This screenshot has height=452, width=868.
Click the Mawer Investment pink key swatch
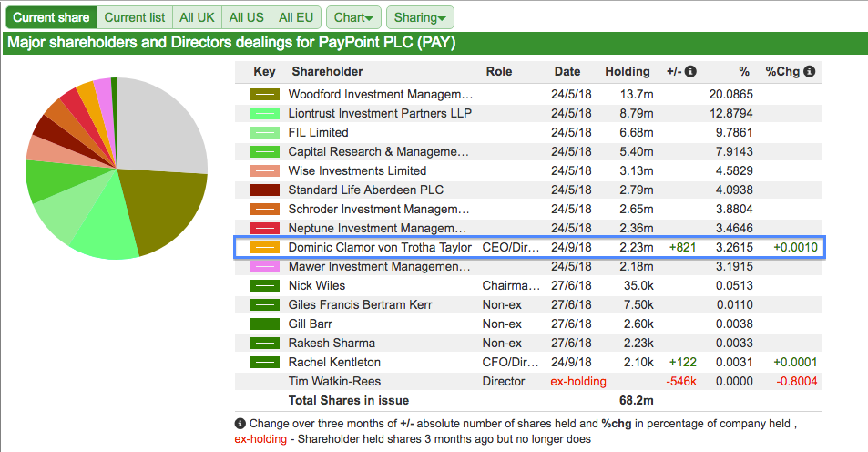[x=265, y=266]
